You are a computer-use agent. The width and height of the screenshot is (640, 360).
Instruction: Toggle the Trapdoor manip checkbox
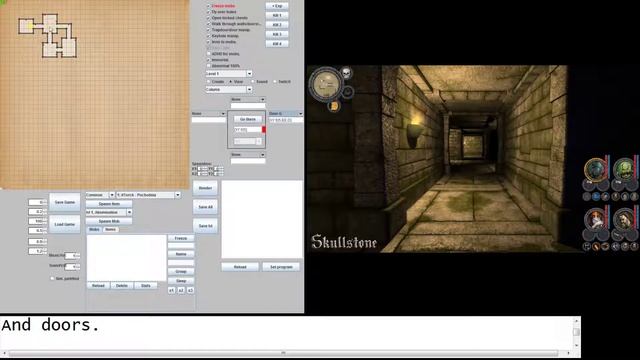[209, 30]
